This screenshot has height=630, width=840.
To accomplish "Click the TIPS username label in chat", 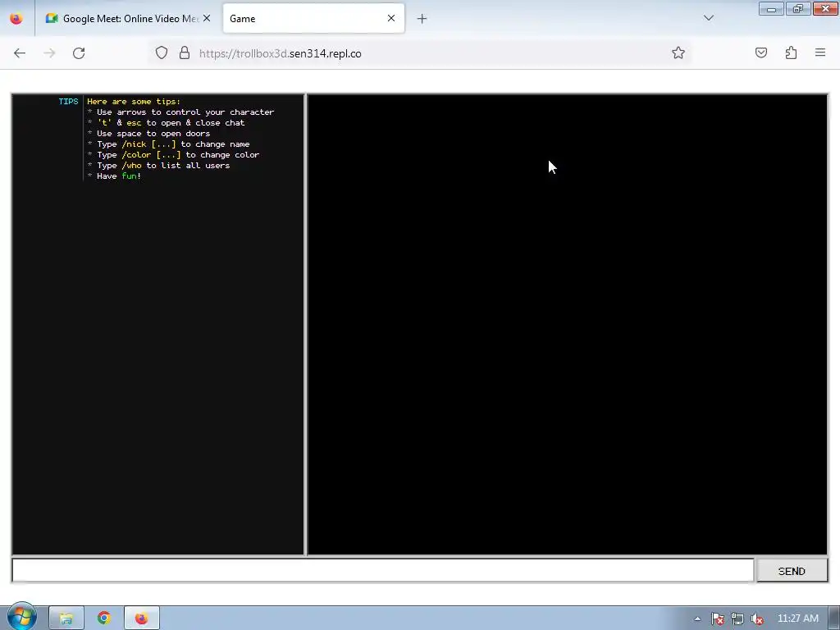I will (x=69, y=101).
